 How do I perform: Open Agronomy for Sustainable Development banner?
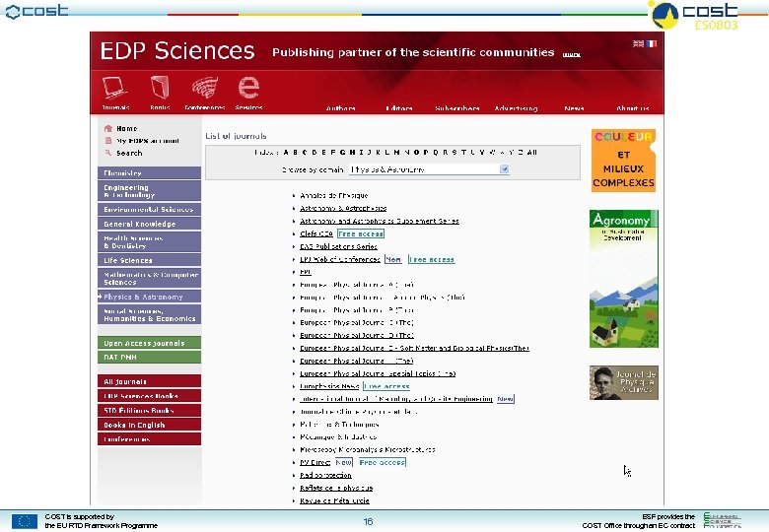[624, 279]
